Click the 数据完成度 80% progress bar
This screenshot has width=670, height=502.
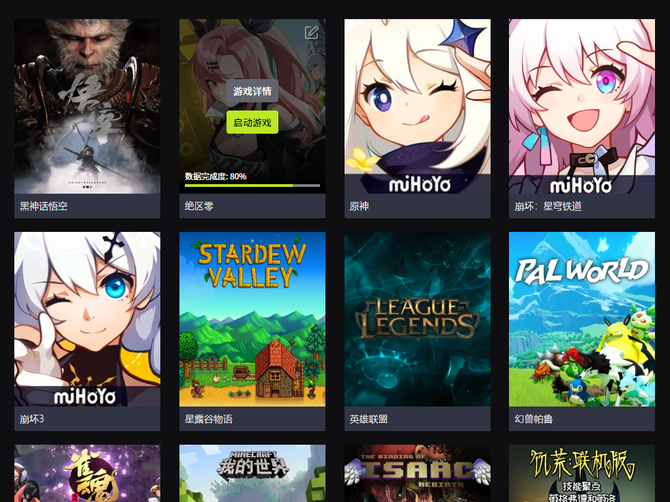[x=252, y=185]
